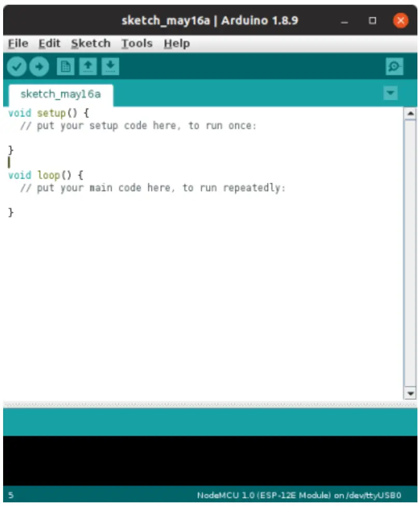Screen dimensions: 420x507
Task: Click the closing brace after loop
Action: coord(11,212)
